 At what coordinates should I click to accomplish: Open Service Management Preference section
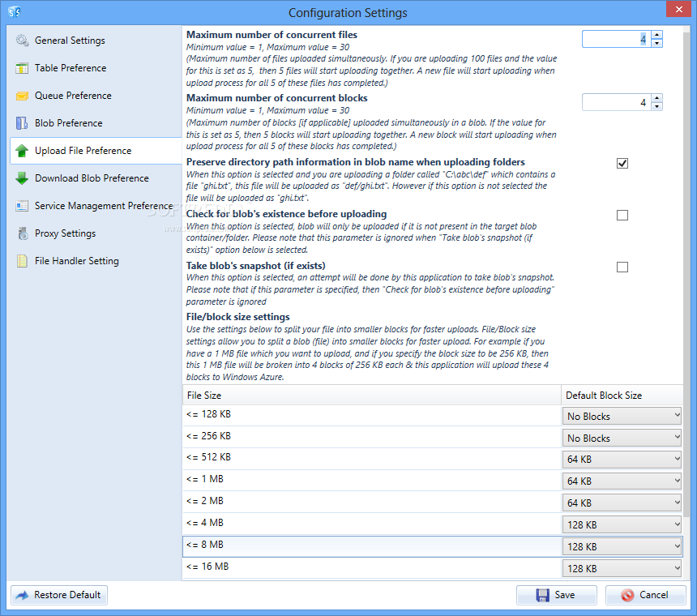96,206
